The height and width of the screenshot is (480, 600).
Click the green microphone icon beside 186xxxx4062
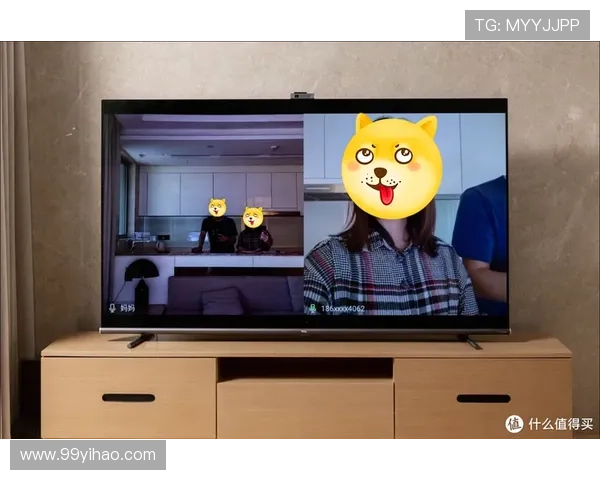point(311,309)
